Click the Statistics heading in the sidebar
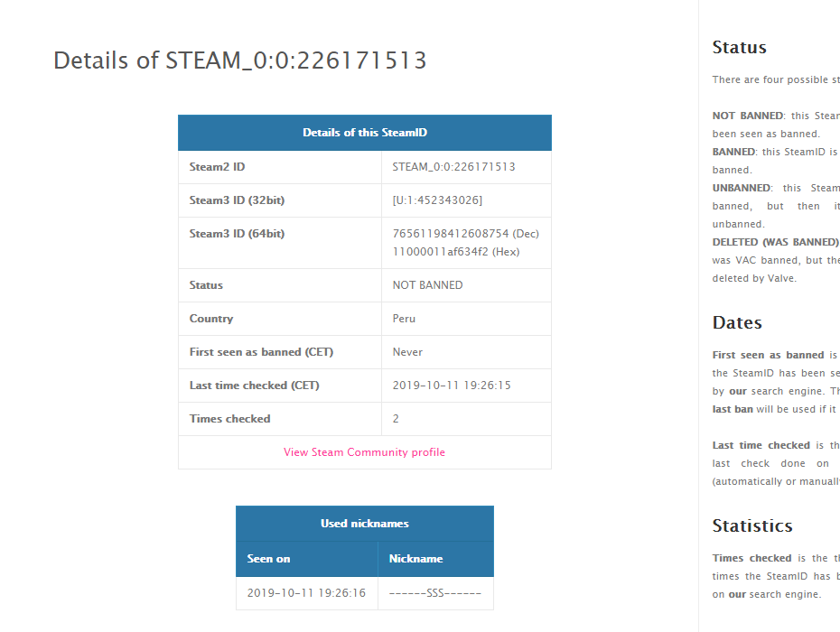 tap(752, 525)
